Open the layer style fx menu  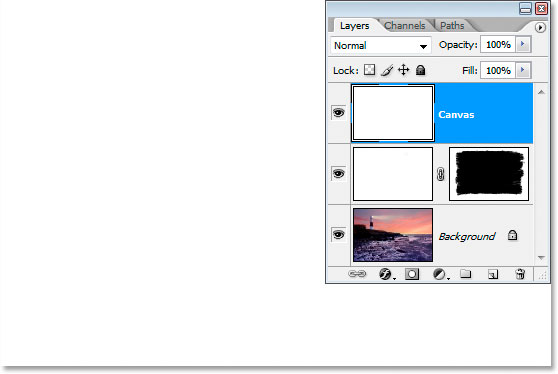[385, 274]
